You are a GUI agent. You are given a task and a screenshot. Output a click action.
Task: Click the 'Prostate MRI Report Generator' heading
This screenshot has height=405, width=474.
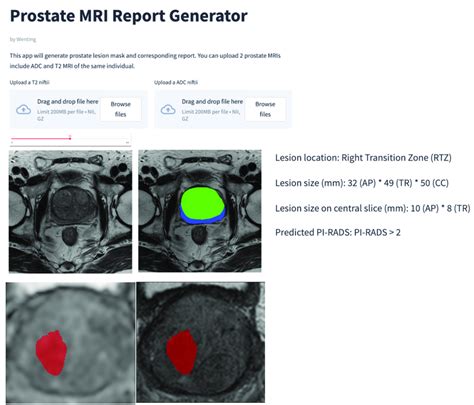click(x=129, y=16)
